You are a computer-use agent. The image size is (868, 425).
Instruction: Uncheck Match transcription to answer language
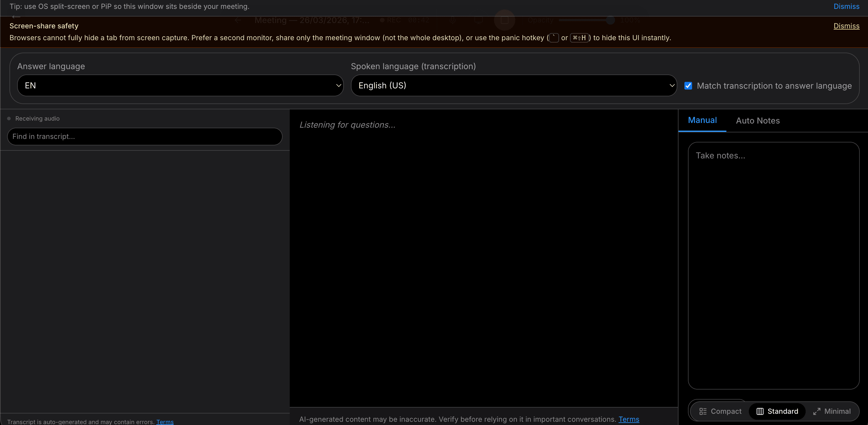[x=688, y=86]
